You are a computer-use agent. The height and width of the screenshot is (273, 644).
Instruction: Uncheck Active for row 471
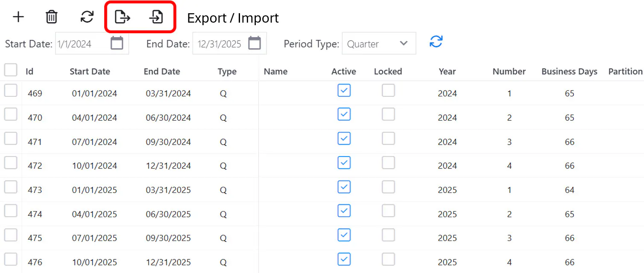(x=344, y=139)
